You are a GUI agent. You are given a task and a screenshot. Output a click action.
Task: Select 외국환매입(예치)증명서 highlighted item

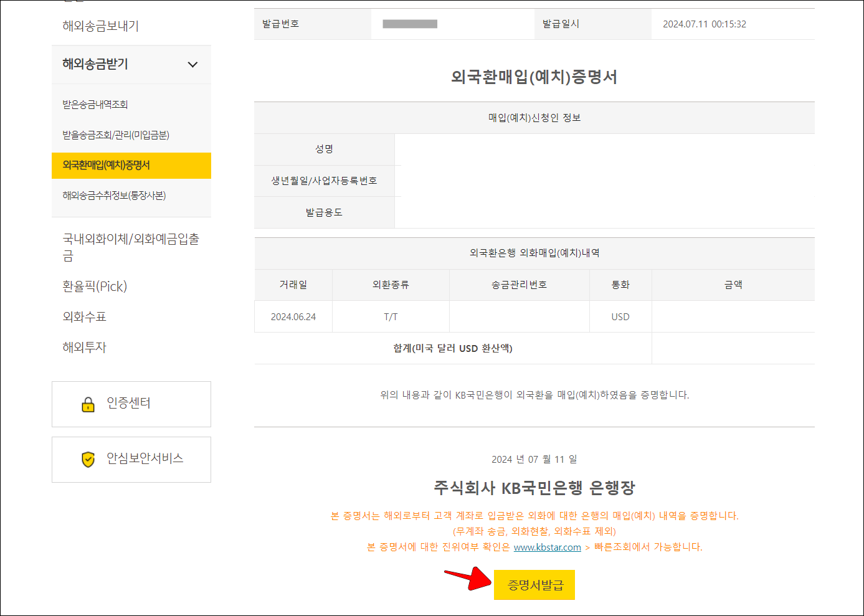click(x=131, y=166)
